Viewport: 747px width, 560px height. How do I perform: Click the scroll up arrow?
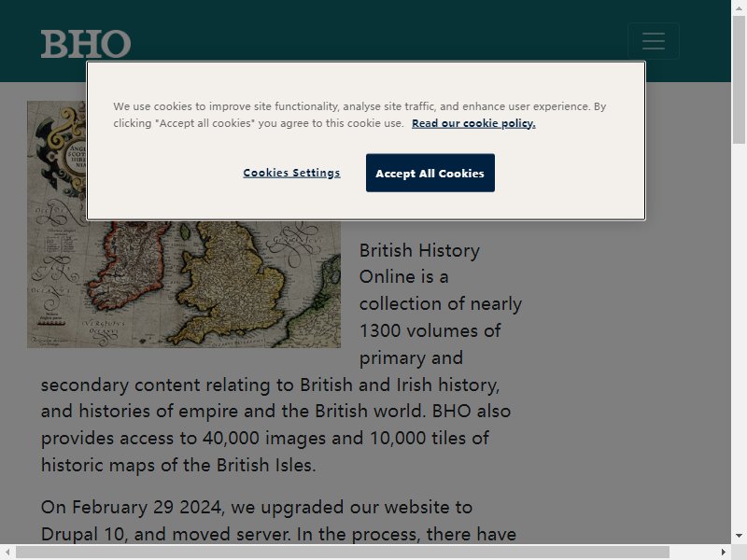tap(739, 7)
